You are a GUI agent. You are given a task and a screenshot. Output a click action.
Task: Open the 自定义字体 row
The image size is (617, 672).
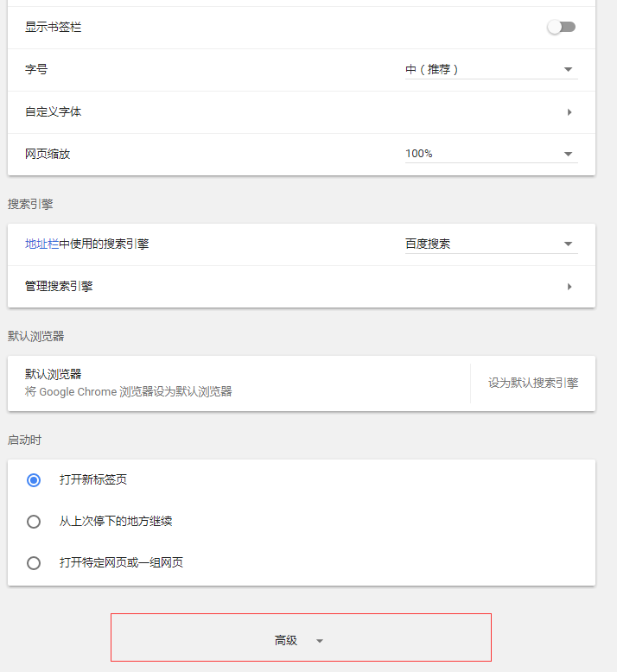(302, 112)
